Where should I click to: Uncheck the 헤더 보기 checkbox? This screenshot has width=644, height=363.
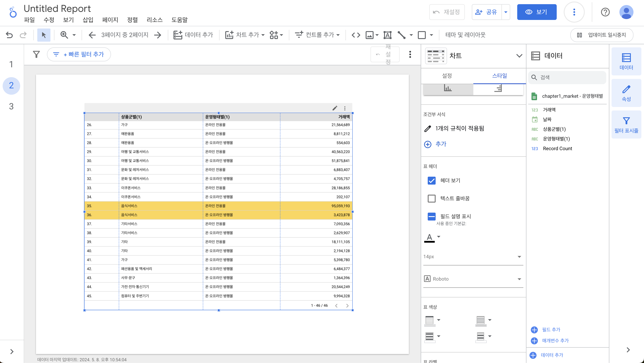[x=431, y=180]
